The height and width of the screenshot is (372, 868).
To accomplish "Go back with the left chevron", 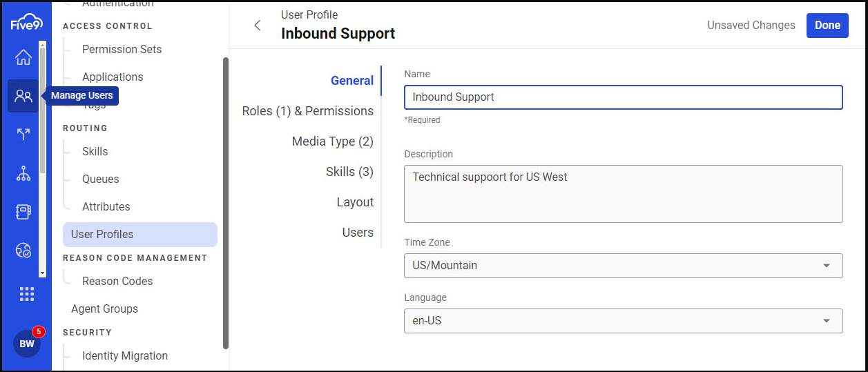I will pos(258,26).
